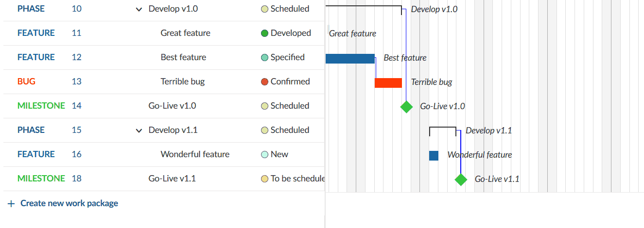
Task: Select the Go-Live v1.1 green diamond milestone
Action: click(461, 179)
